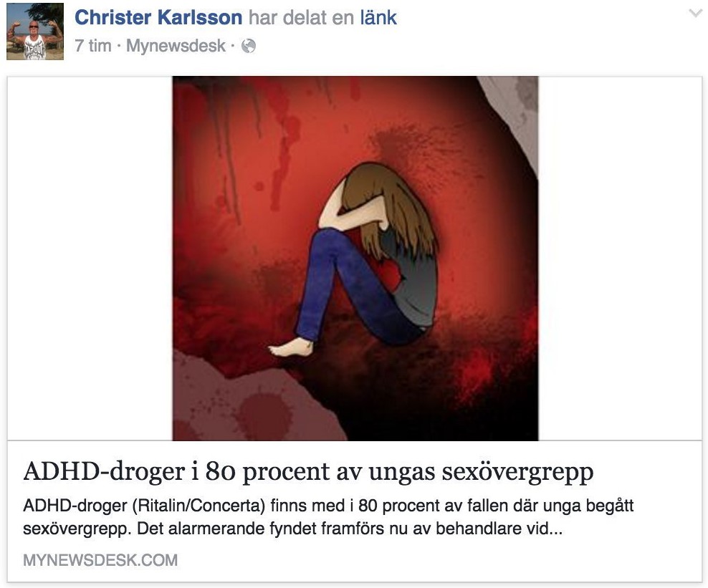708x588 pixels.
Task: Open the post options chevron menu
Action: (x=696, y=14)
